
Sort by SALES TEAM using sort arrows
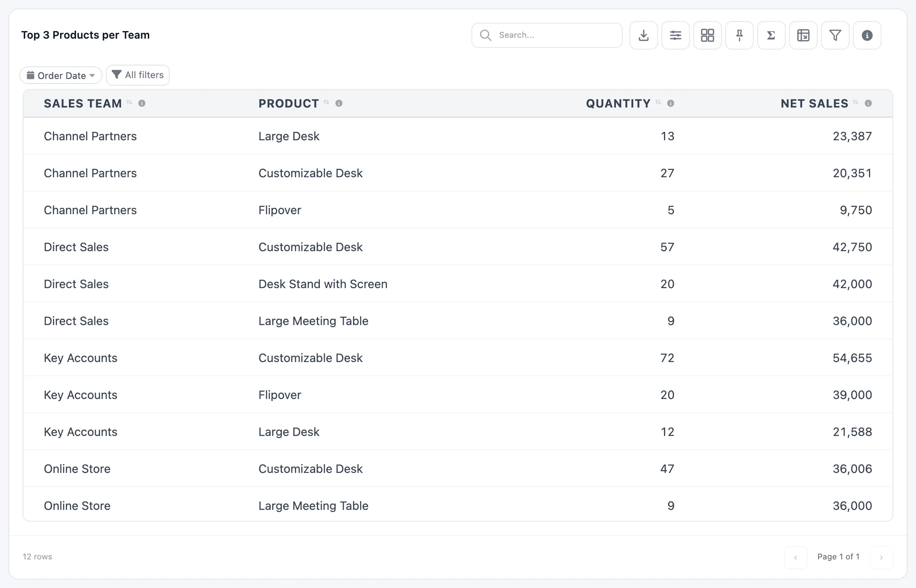(x=129, y=102)
